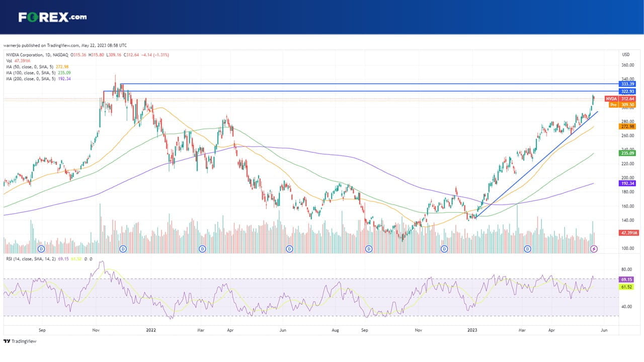Select the dividend D marker near September 2022

[369, 249]
